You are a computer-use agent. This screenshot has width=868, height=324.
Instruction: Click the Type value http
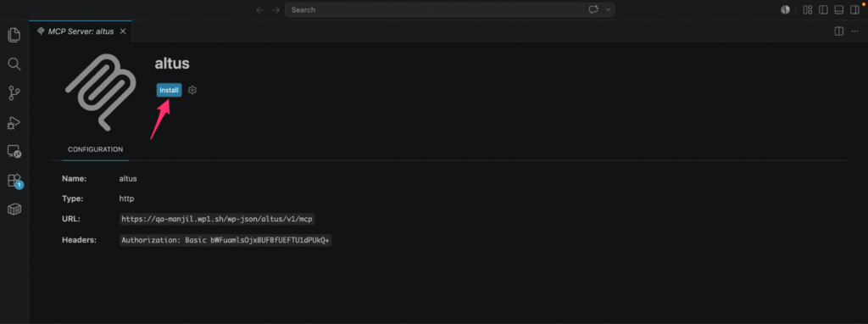pos(127,198)
